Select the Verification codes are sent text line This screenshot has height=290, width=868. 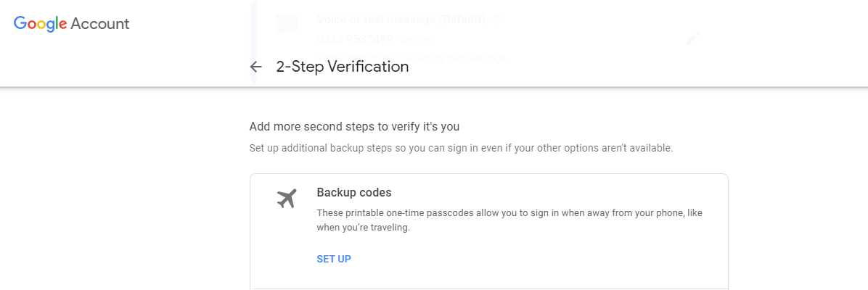(412, 57)
